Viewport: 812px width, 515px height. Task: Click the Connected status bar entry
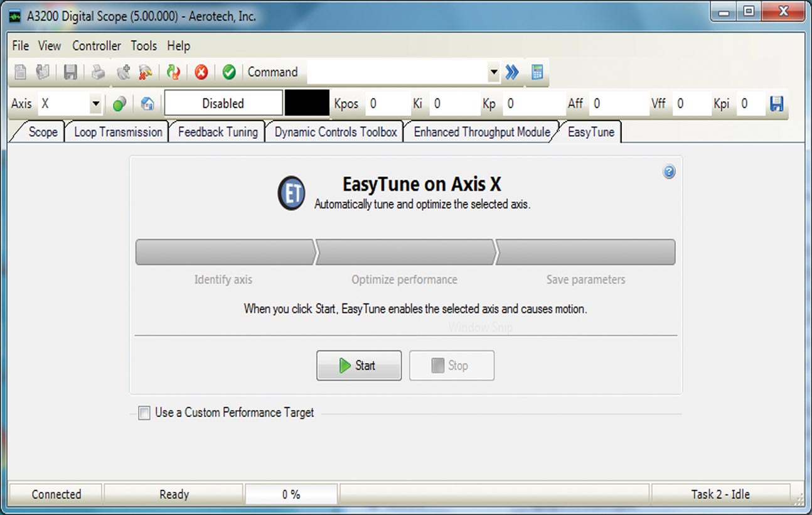[56, 494]
